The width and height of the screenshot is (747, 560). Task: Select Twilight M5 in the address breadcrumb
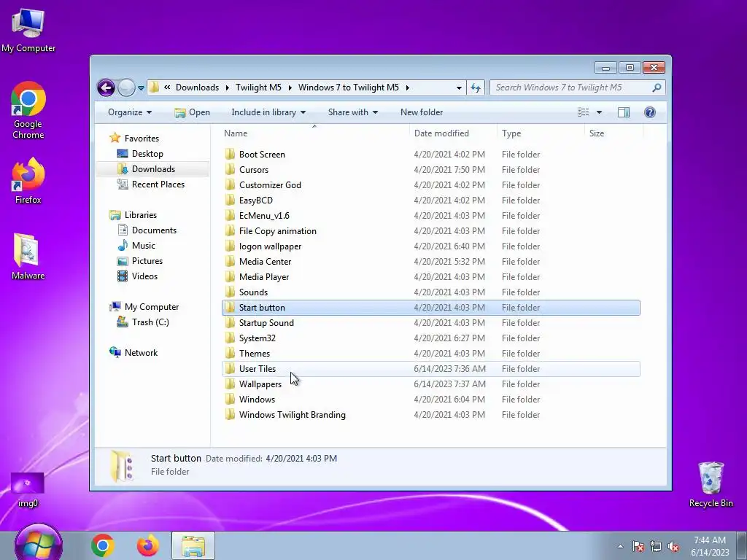click(x=258, y=87)
